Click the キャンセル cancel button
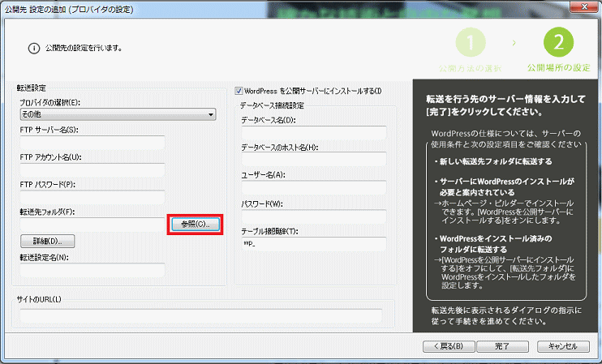The height and width of the screenshot is (364, 602). (x=557, y=346)
